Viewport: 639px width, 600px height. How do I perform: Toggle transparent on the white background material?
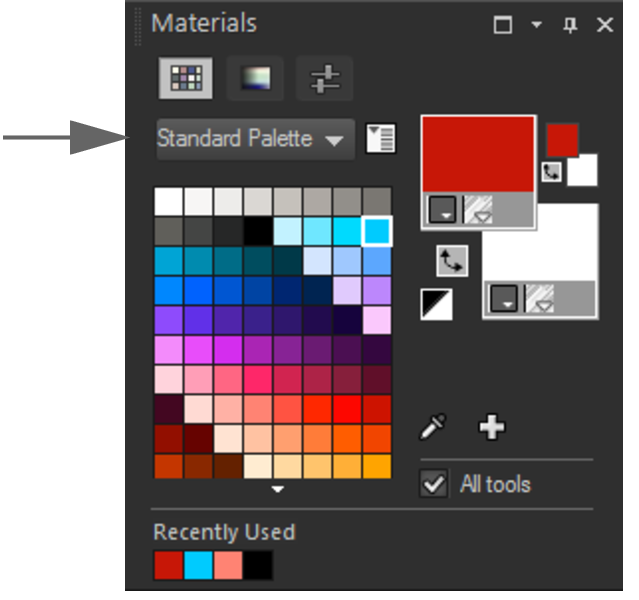(x=540, y=299)
